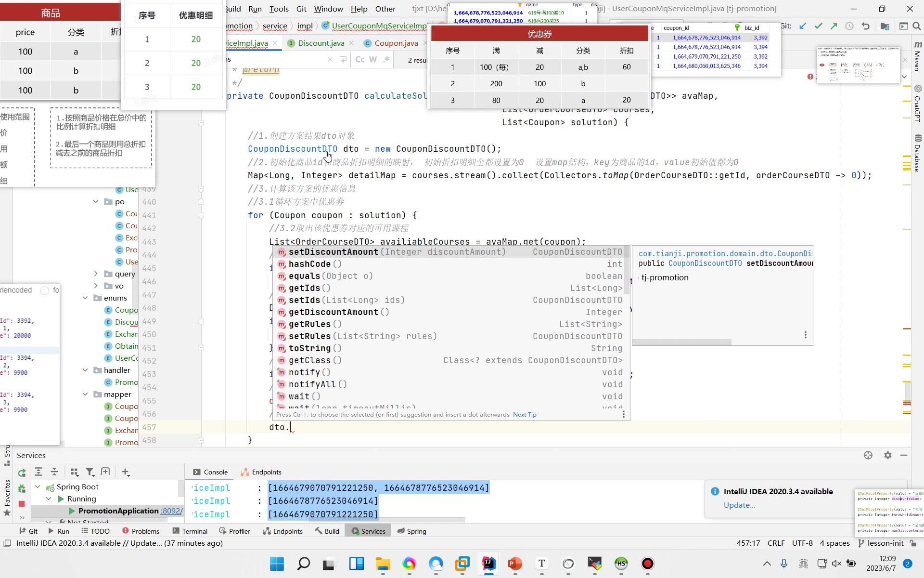Collapse the handler folder in project tree
This screenshot has height=578, width=924.
pos(85,370)
